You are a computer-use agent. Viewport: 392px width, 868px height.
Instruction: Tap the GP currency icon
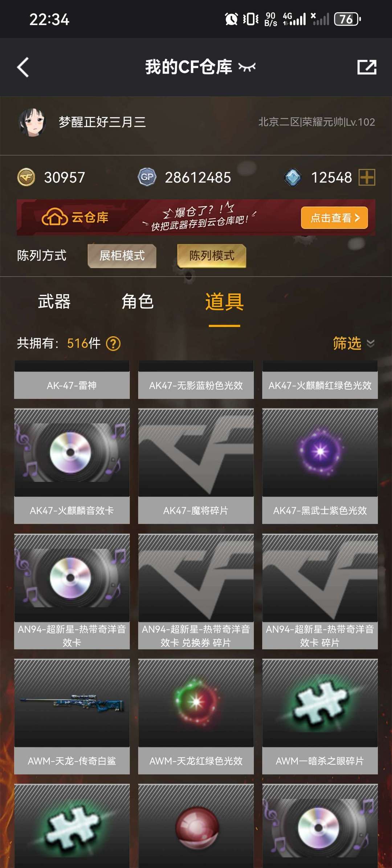(147, 177)
